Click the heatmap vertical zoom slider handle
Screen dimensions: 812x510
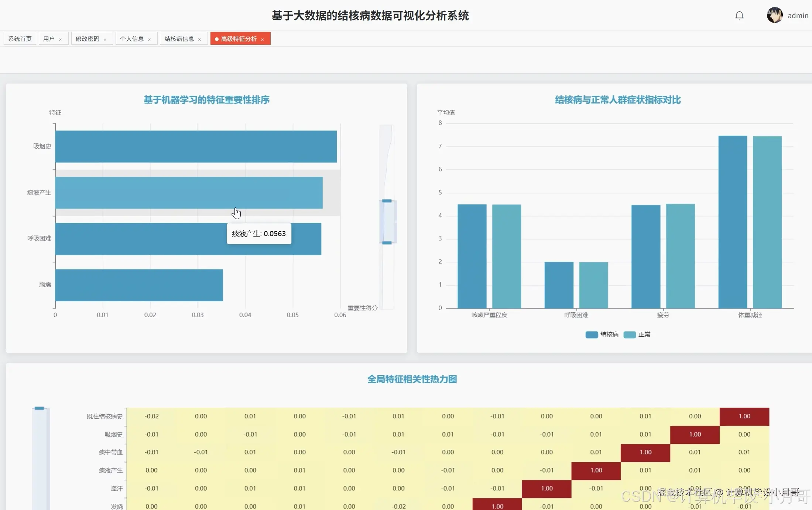[40, 408]
